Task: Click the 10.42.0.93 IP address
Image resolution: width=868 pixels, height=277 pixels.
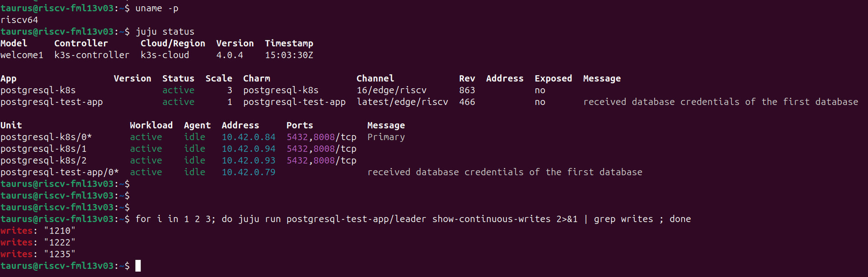Action: coord(248,161)
